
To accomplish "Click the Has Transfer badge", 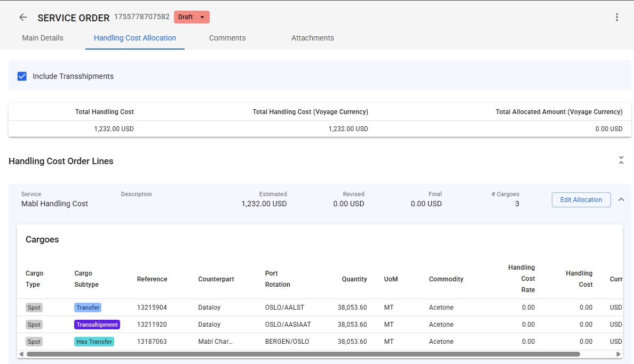I will [x=94, y=342].
